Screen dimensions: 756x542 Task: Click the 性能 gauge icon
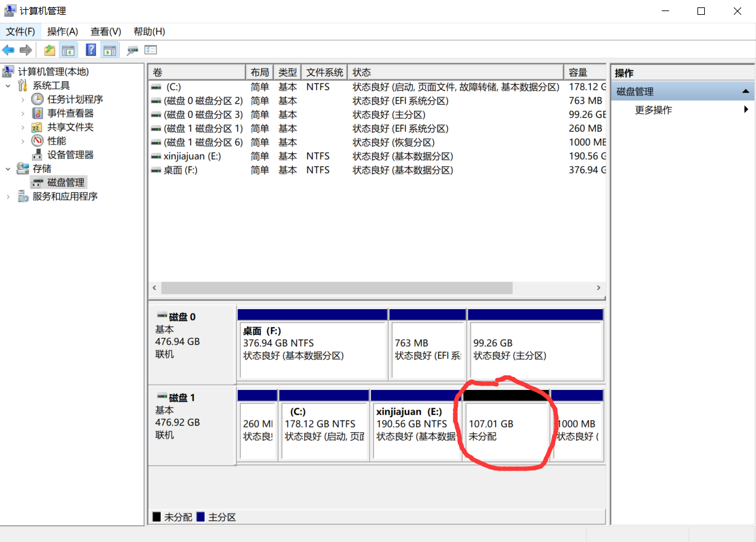[x=38, y=141]
